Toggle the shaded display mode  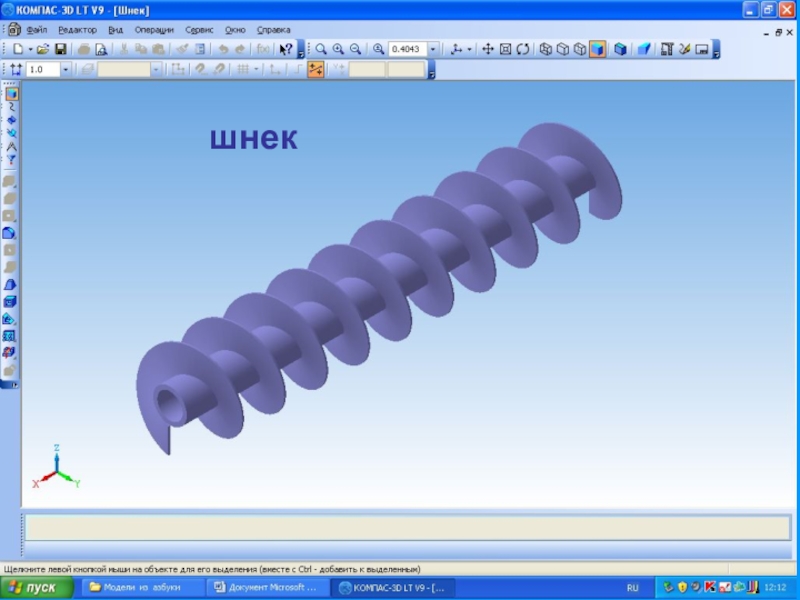(597, 49)
